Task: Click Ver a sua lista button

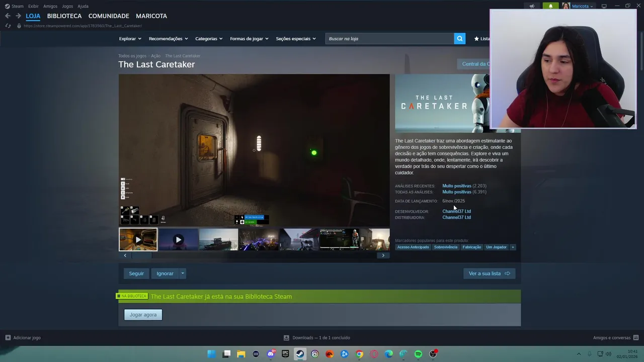Action: point(489,274)
